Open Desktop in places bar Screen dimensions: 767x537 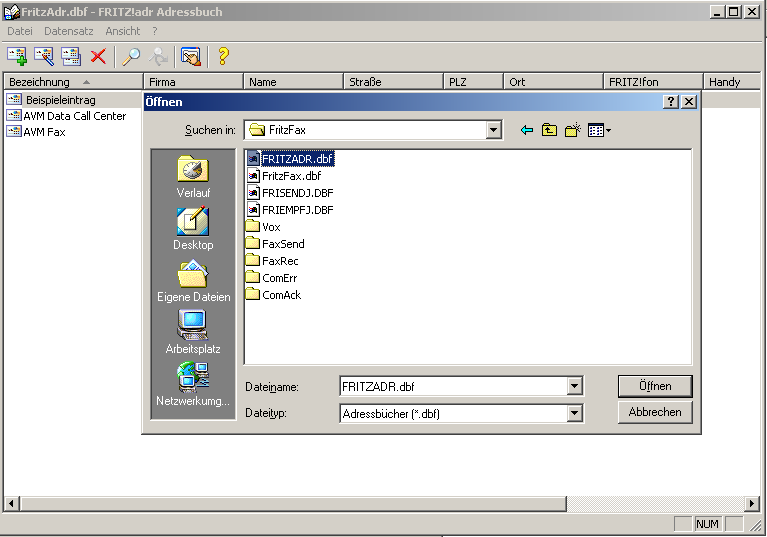coord(193,229)
